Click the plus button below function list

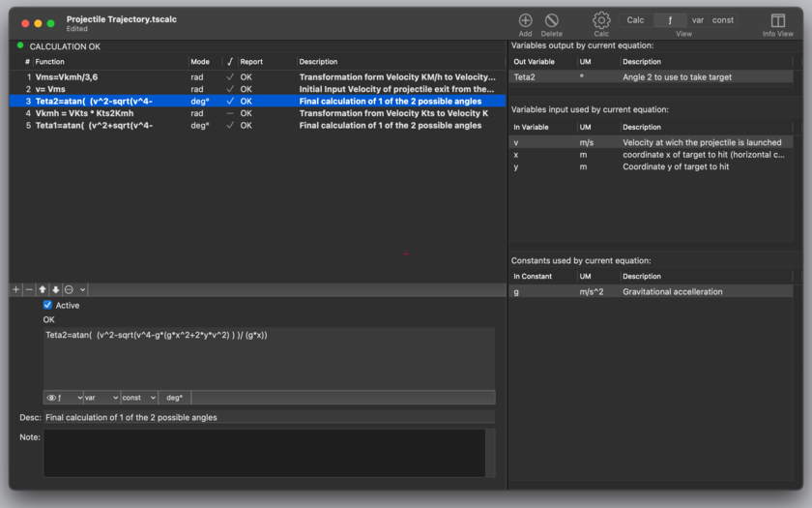click(x=16, y=289)
